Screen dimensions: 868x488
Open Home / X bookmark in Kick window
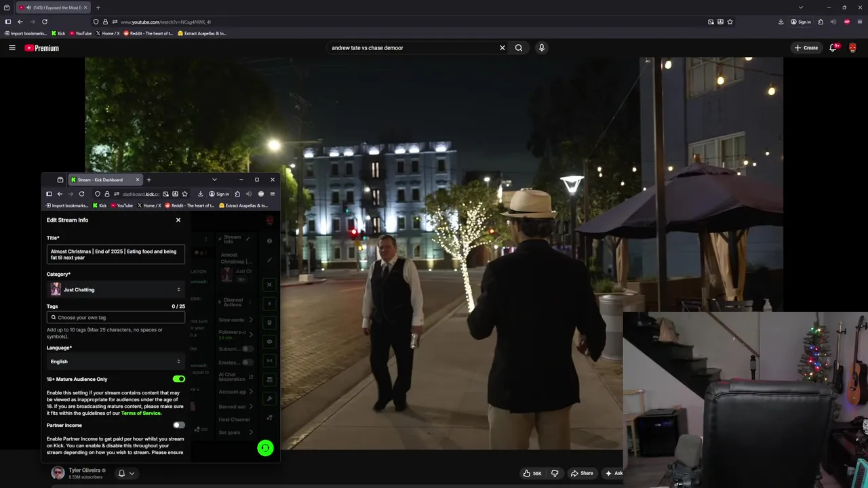tap(149, 205)
